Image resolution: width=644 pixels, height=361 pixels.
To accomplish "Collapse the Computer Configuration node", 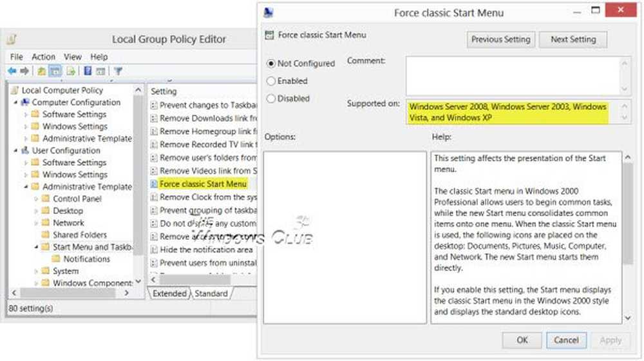I will click(15, 102).
